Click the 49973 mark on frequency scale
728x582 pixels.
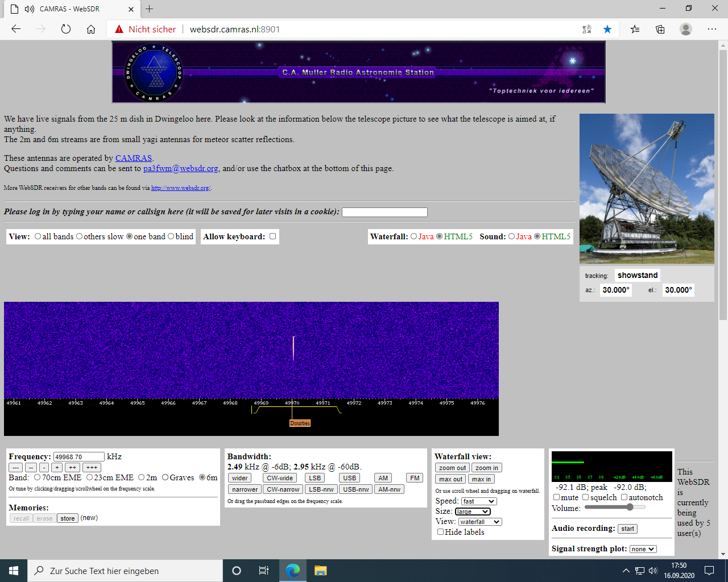(x=385, y=403)
